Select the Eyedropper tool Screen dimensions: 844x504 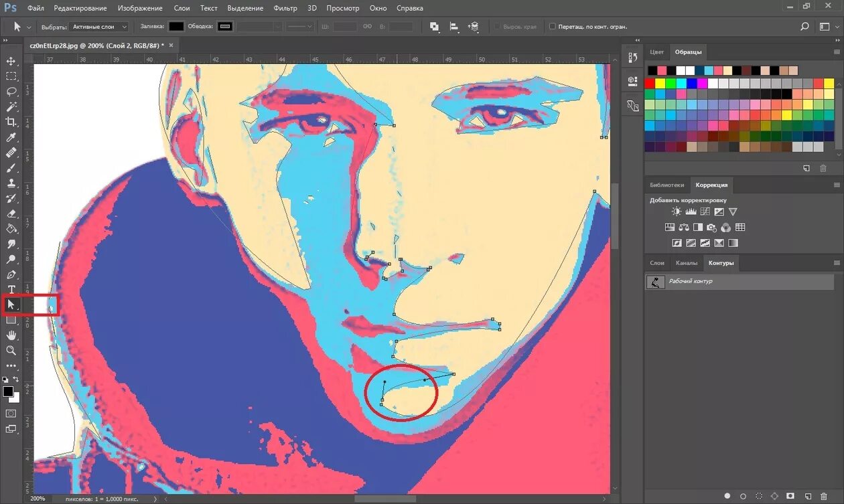point(11,137)
